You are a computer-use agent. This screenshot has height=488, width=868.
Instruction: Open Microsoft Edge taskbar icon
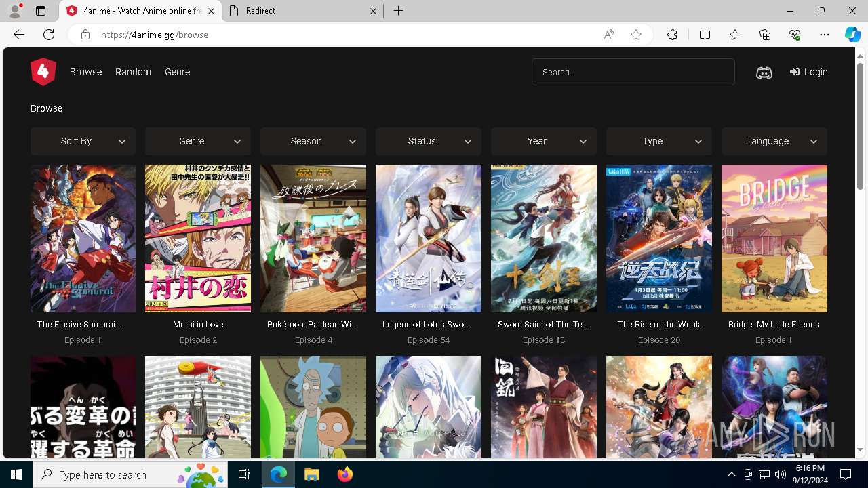(x=279, y=474)
